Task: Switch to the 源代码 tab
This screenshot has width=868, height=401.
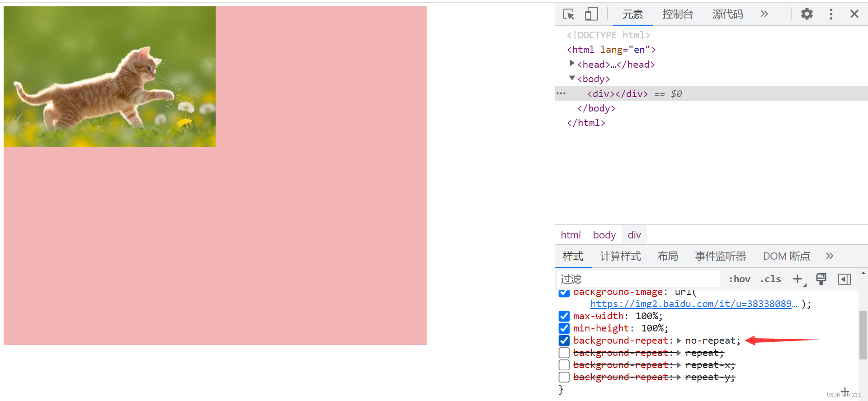Action: pyautogui.click(x=727, y=14)
